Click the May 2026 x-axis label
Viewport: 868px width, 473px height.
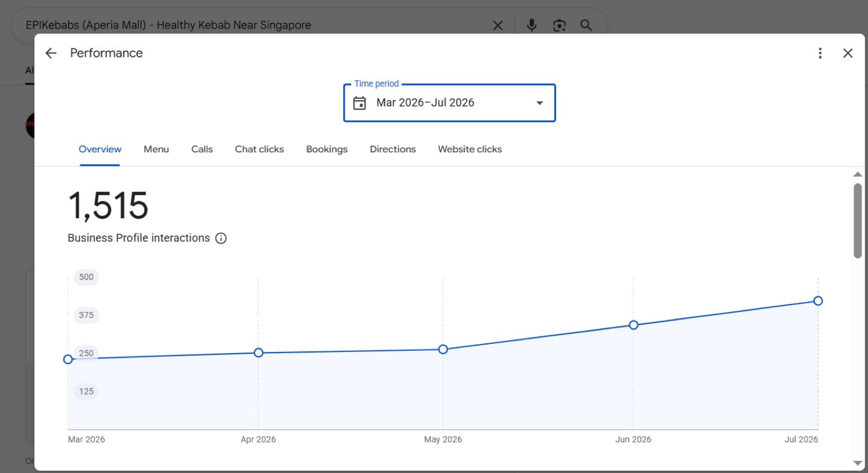[443, 439]
